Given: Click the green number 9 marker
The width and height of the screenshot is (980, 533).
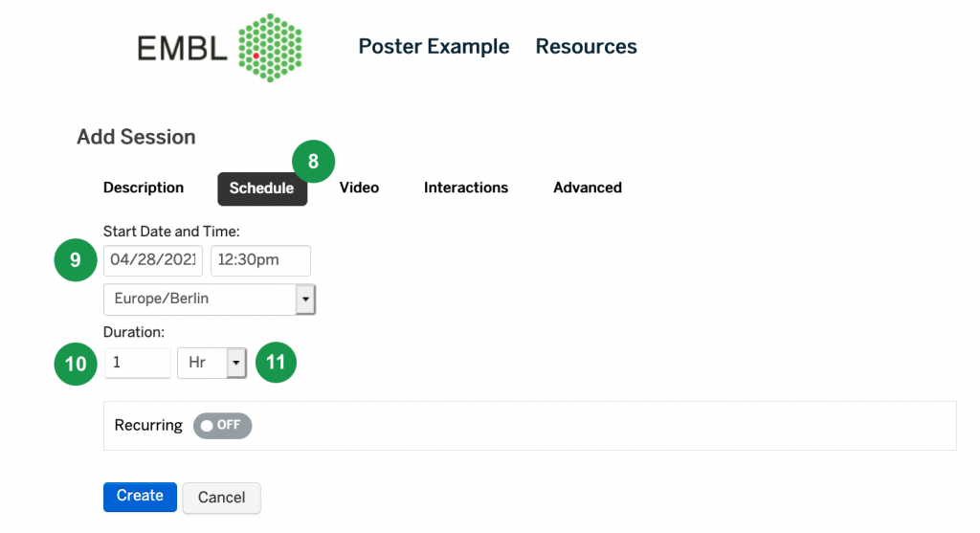Looking at the screenshot, I should pyautogui.click(x=76, y=260).
